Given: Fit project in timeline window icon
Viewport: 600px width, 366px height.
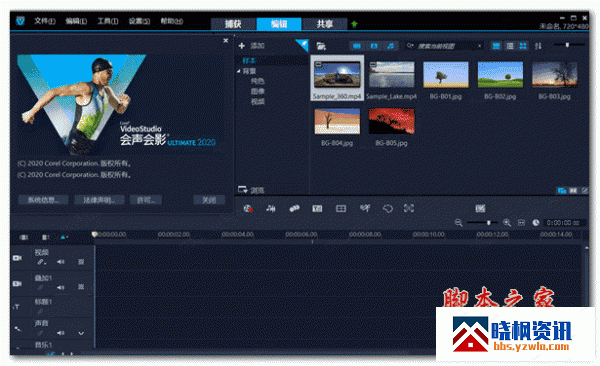Looking at the screenshot, I should click(x=521, y=223).
